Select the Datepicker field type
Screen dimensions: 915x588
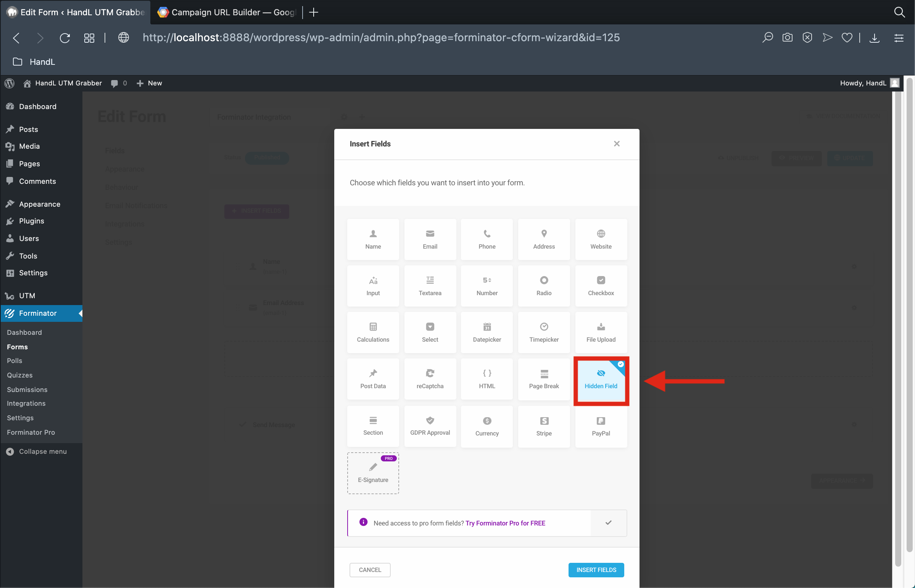point(487,332)
